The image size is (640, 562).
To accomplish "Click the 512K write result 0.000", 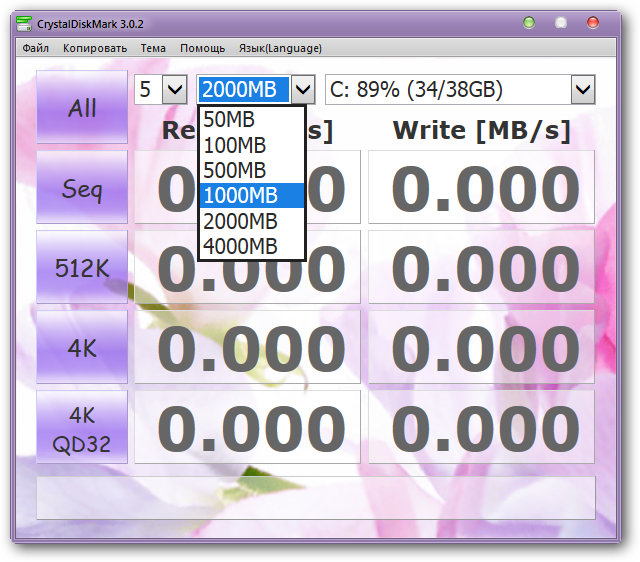I will click(481, 267).
